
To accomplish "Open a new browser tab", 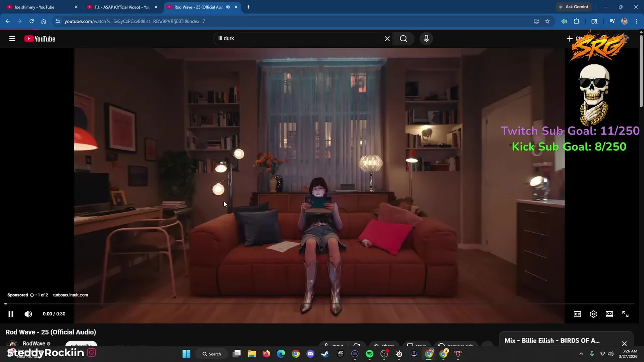I will 248,7.
